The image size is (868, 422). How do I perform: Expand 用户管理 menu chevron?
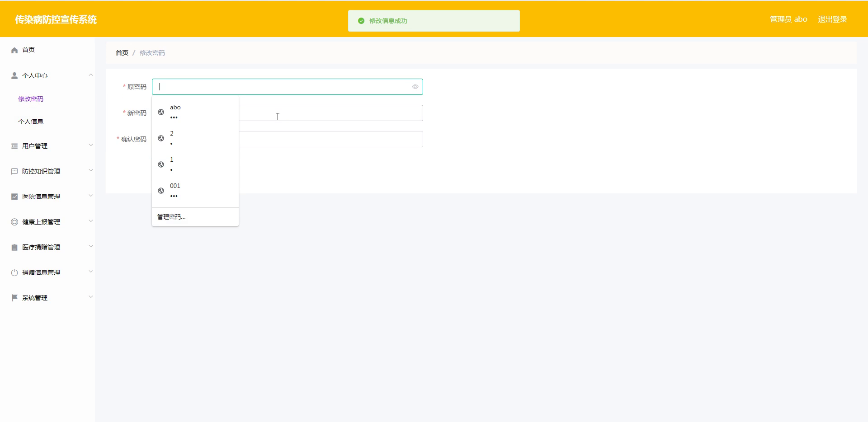91,145
